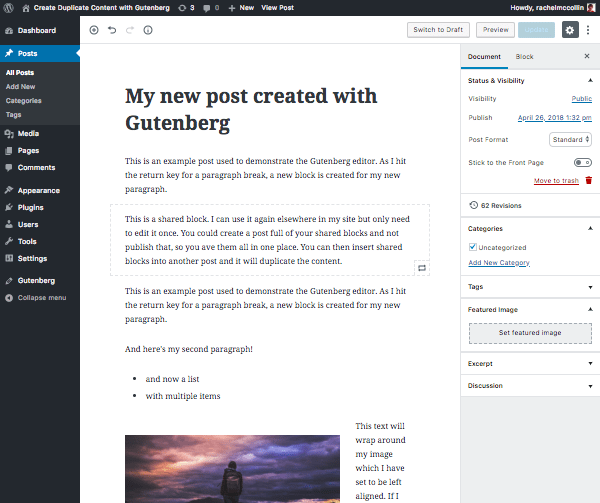Open content structure info icon
Screen dimensions: 600x503
pos(148,30)
